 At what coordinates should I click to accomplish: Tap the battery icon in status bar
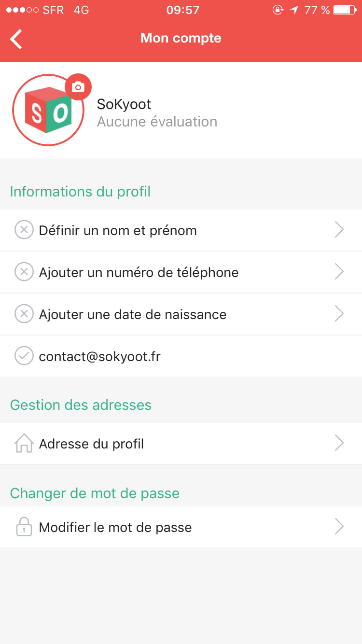(x=345, y=10)
